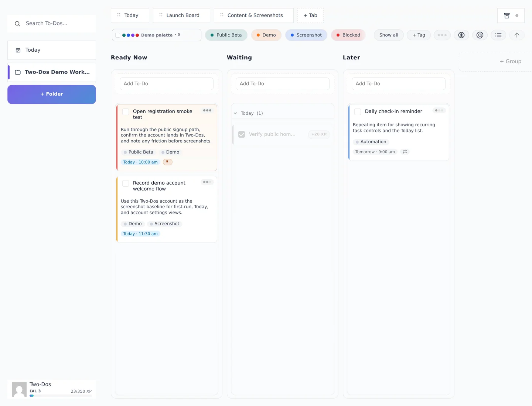Open the Today list in sidebar

point(52,50)
